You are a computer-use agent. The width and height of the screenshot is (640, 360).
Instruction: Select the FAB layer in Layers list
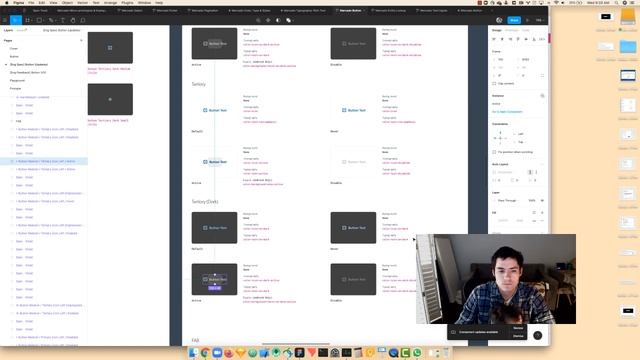(18, 121)
